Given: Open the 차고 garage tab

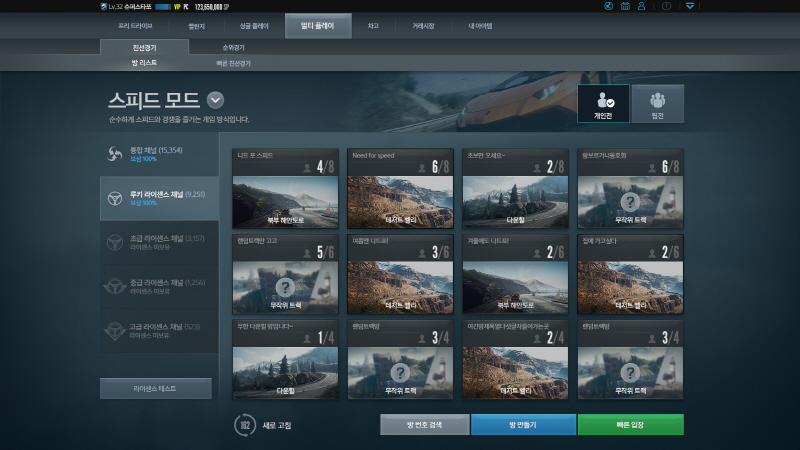Looking at the screenshot, I should point(373,26).
